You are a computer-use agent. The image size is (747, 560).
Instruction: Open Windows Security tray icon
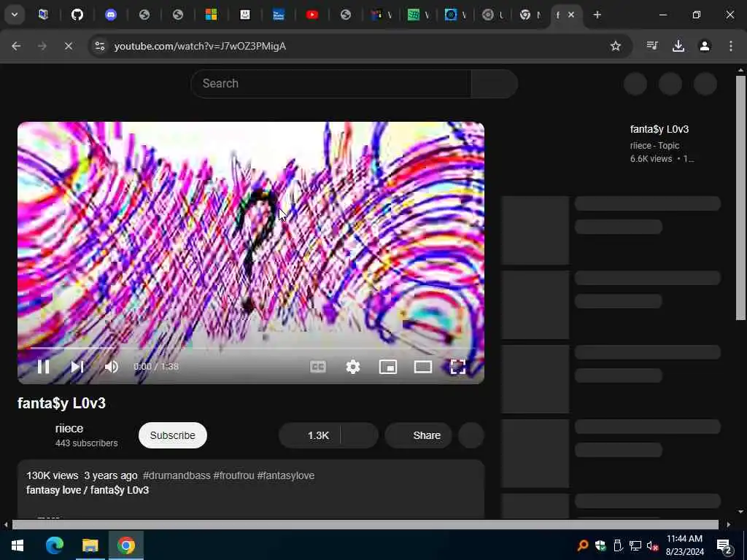pyautogui.click(x=600, y=545)
